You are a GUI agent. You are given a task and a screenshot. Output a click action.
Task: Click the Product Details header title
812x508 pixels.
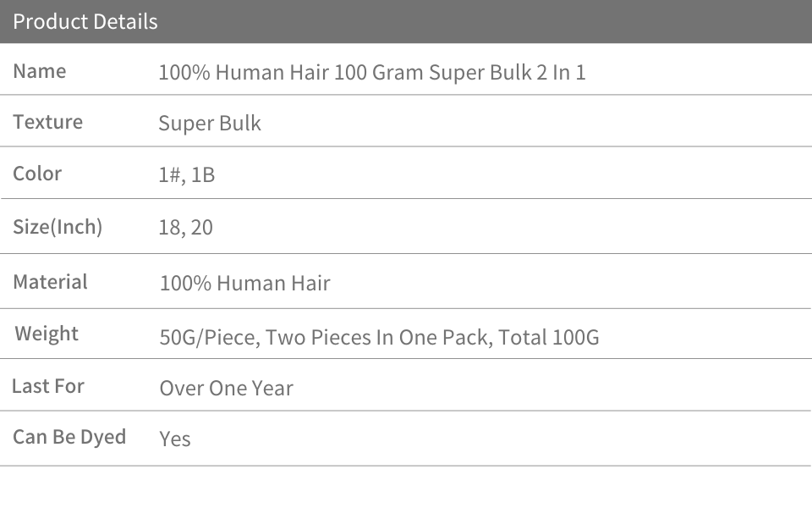pyautogui.click(x=85, y=21)
